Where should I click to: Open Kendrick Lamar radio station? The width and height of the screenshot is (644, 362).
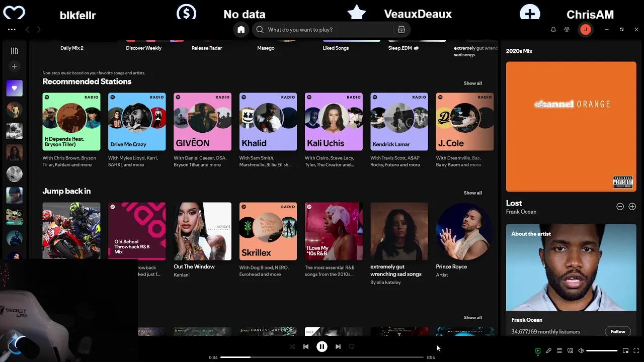[x=399, y=122]
